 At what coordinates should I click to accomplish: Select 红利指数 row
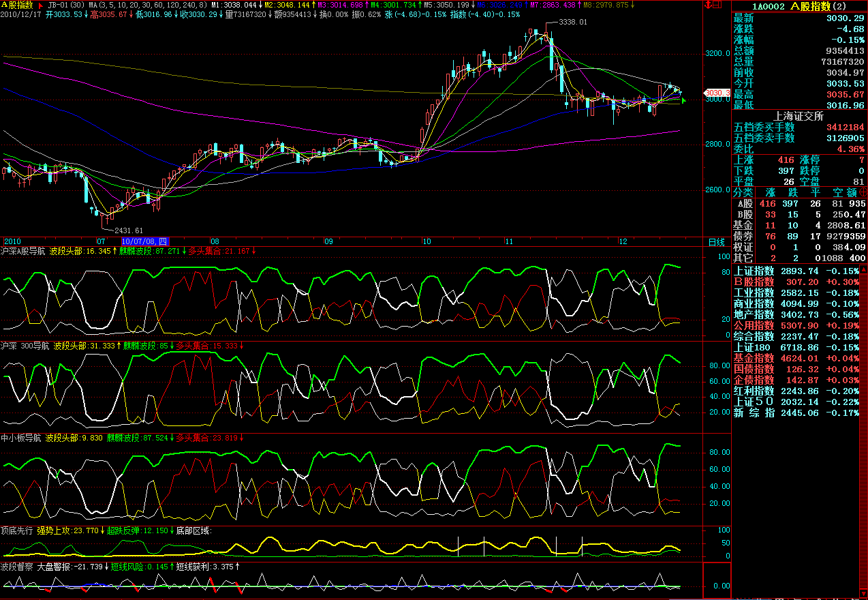796,391
